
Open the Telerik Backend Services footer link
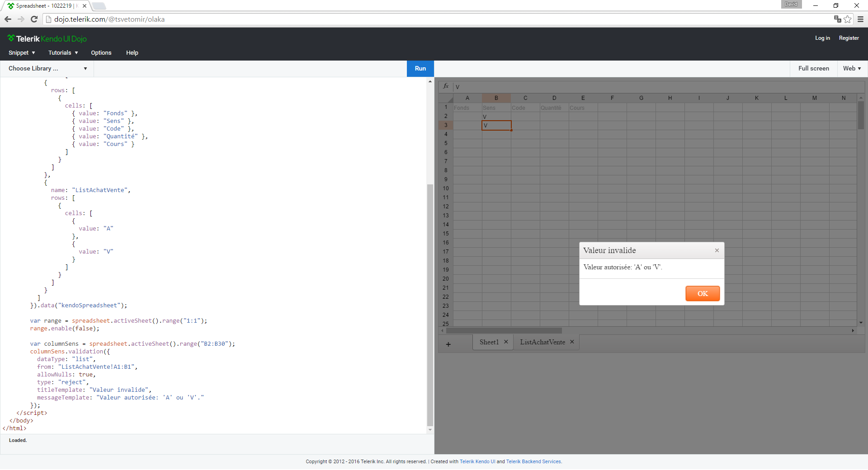(x=534, y=461)
